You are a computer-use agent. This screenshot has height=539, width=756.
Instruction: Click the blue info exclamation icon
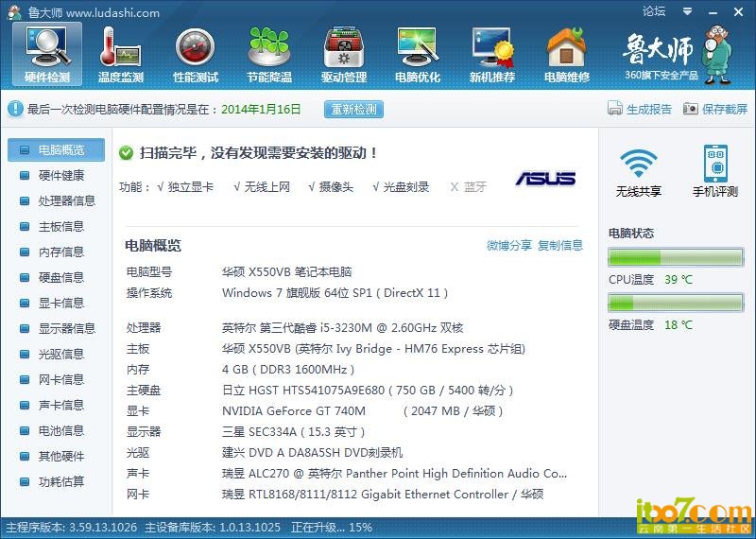15,109
